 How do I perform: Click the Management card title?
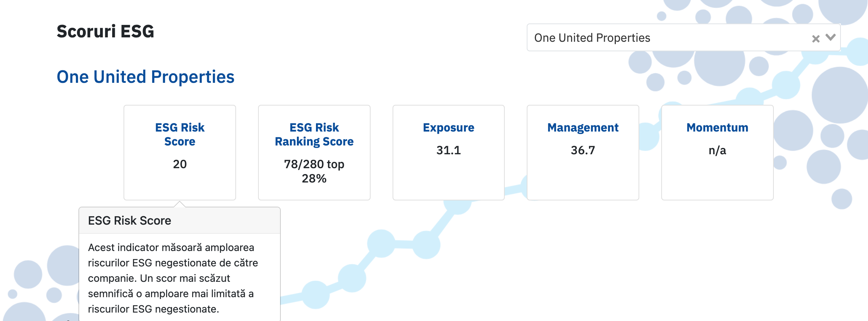[583, 128]
